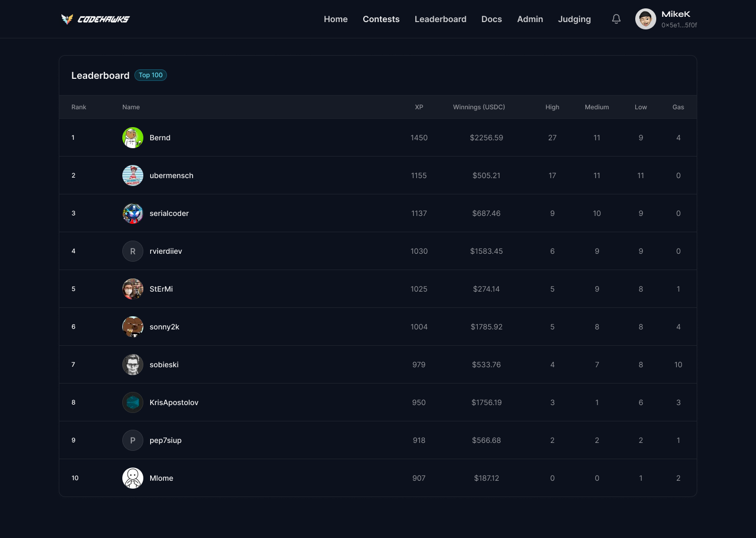The height and width of the screenshot is (538, 756).
Task: Click the Top 100 badge
Action: tap(151, 75)
